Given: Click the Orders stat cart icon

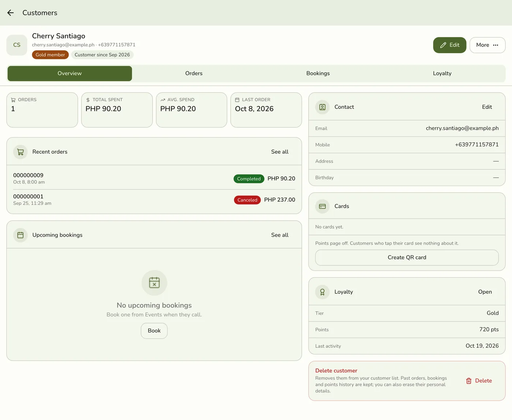Looking at the screenshot, I should [x=13, y=100].
